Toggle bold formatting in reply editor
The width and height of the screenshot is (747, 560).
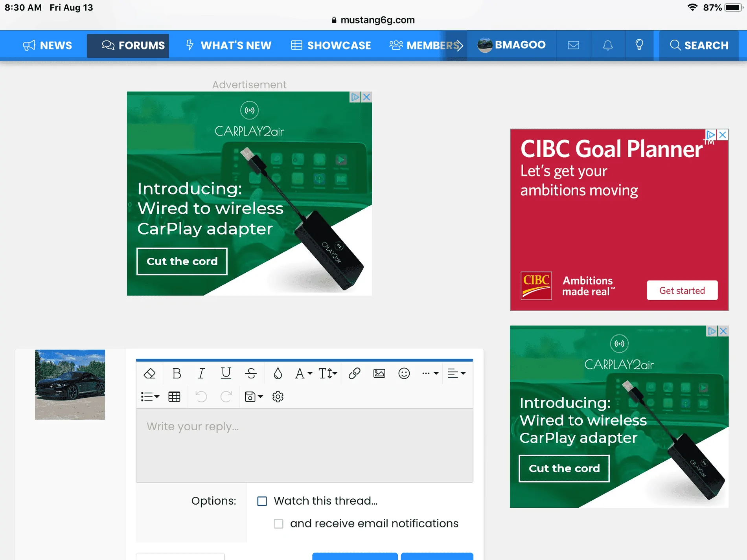tap(177, 373)
